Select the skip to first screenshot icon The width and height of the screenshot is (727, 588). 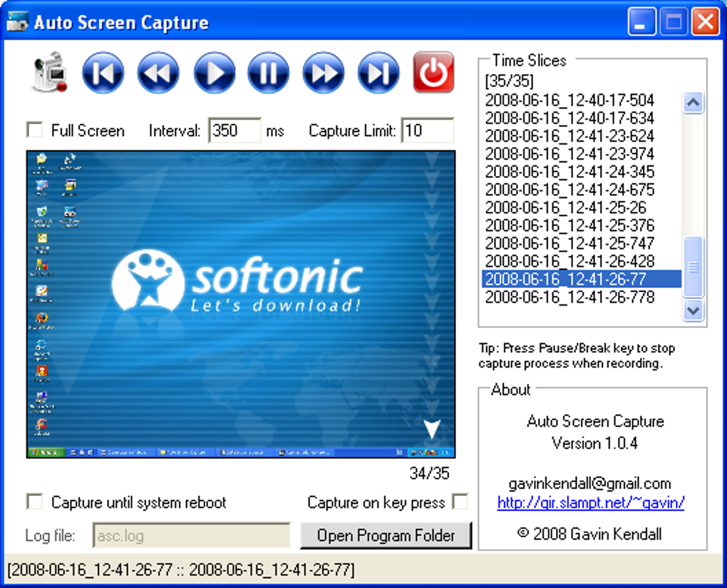pos(103,72)
